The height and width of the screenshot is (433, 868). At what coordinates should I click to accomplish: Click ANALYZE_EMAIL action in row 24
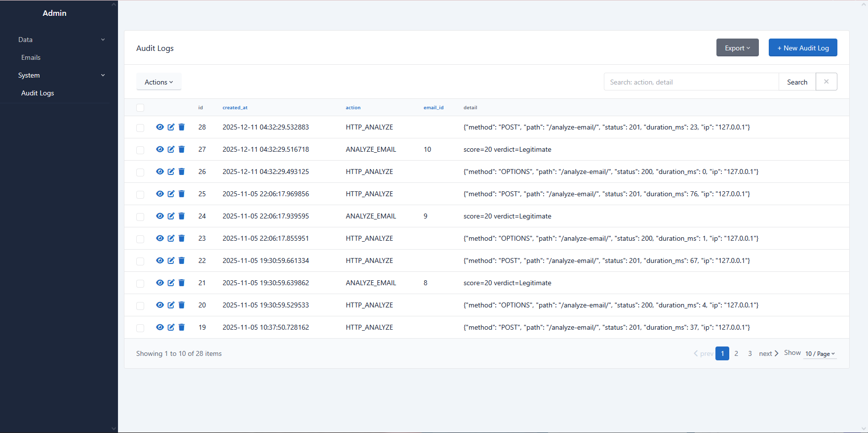point(371,216)
